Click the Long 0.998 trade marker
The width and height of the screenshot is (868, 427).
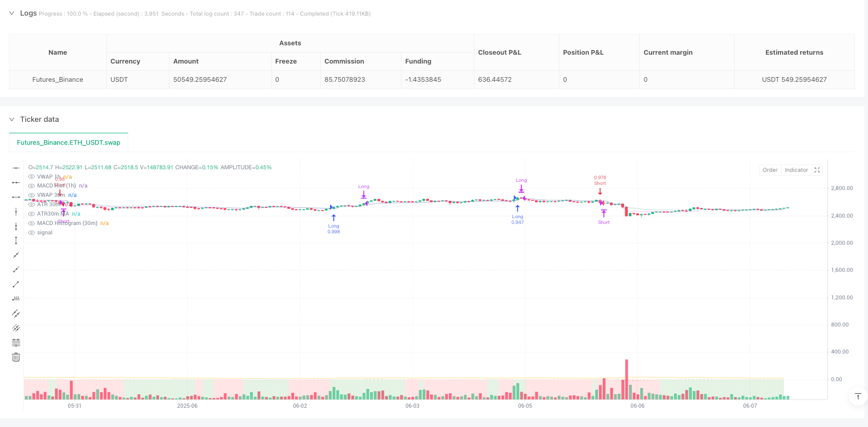point(334,218)
